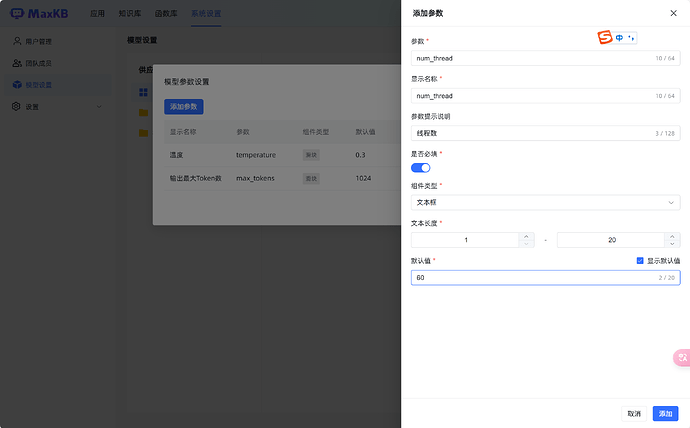Open pink floating assistant icon at right edge
The width and height of the screenshot is (690, 428).
pyautogui.click(x=682, y=358)
